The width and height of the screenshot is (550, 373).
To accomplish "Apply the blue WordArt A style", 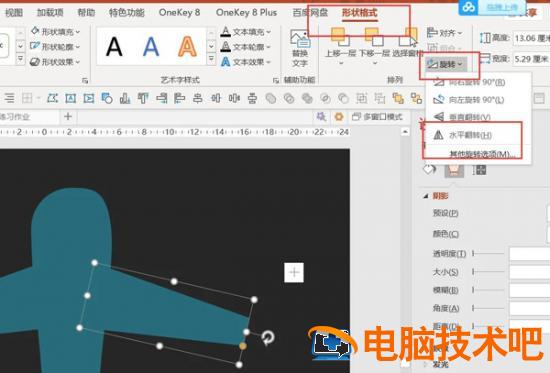I will [151, 47].
